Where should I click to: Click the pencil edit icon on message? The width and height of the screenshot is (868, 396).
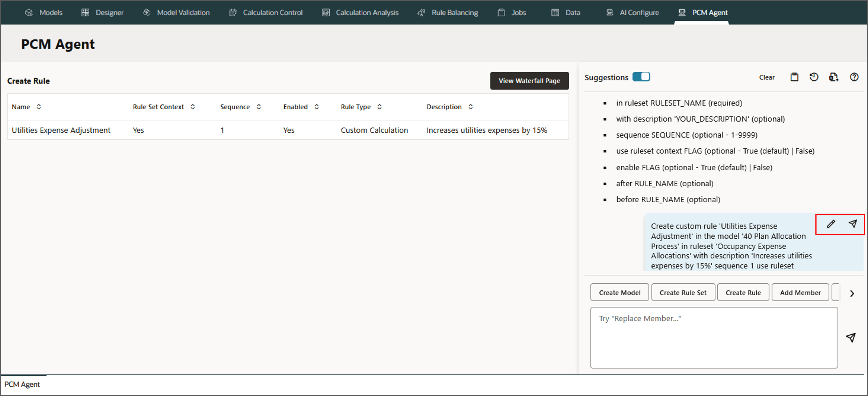[x=831, y=224]
